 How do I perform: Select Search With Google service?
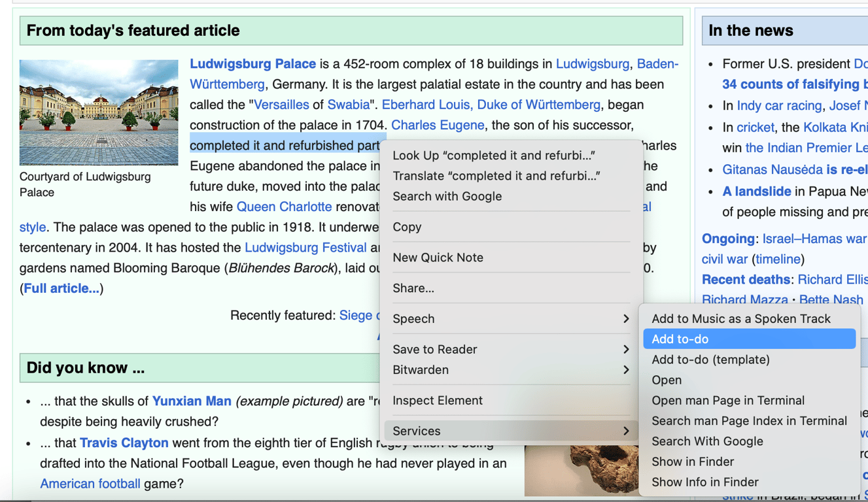point(750,441)
